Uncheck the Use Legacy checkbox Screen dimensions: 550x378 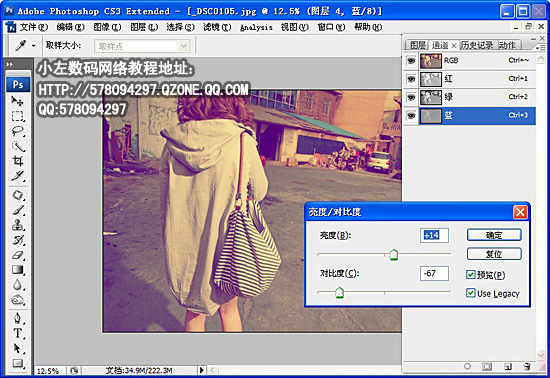(x=470, y=293)
